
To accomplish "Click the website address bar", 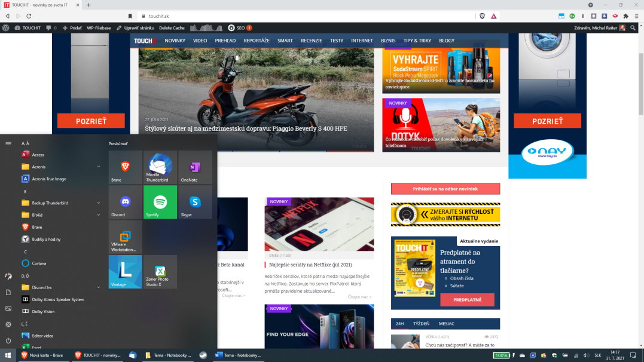I will click(299, 16).
